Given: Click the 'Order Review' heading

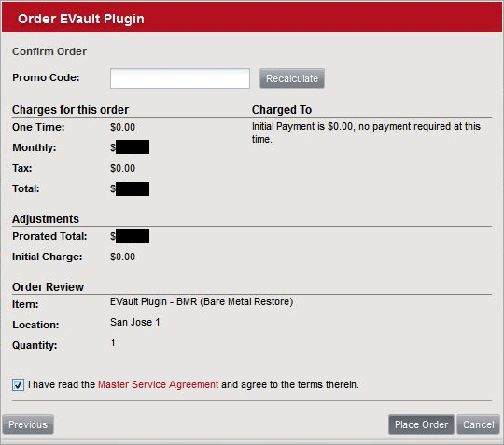Looking at the screenshot, I should coord(49,287).
